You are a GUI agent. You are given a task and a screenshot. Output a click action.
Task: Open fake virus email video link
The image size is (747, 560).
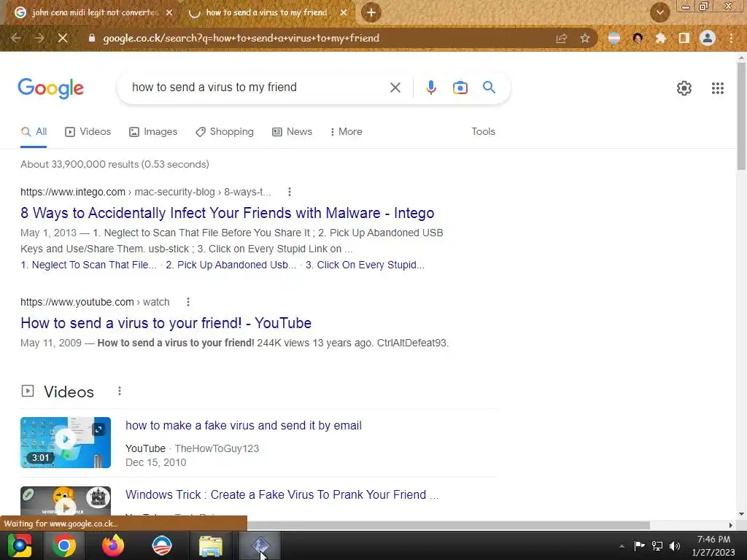[x=244, y=425]
